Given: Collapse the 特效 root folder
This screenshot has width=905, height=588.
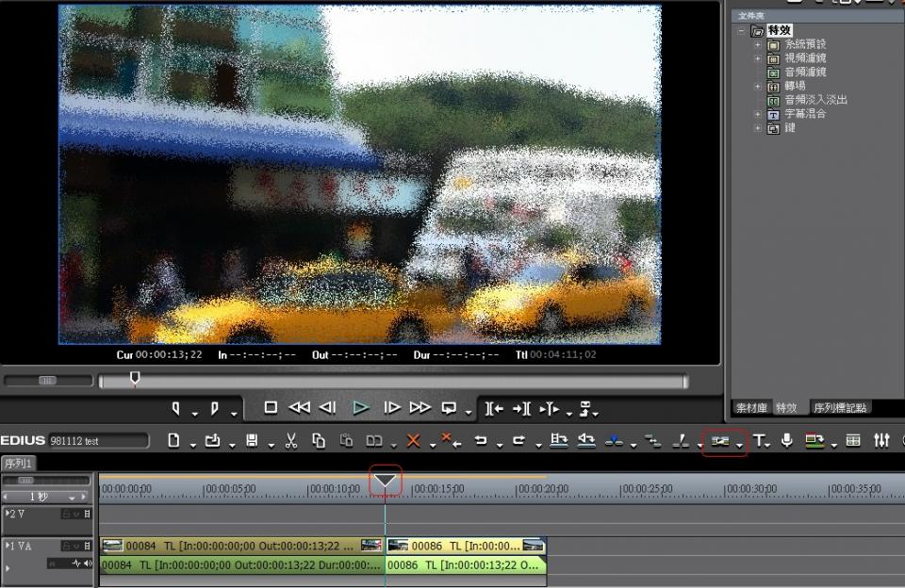Looking at the screenshot, I should 742,31.
